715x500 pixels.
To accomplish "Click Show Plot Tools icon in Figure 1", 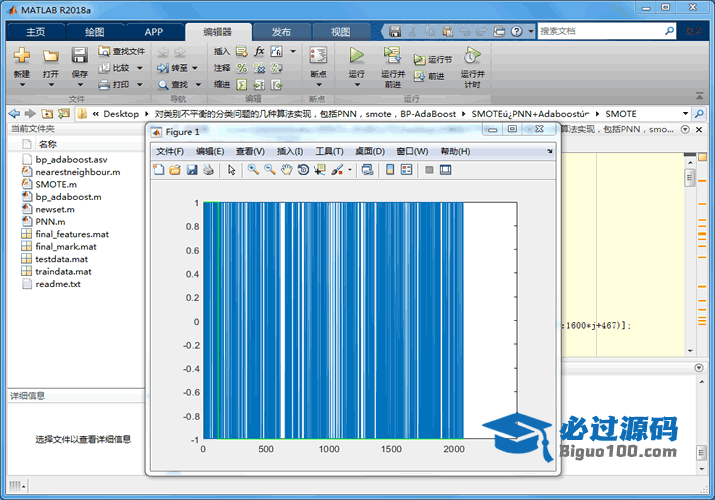I will [446, 170].
